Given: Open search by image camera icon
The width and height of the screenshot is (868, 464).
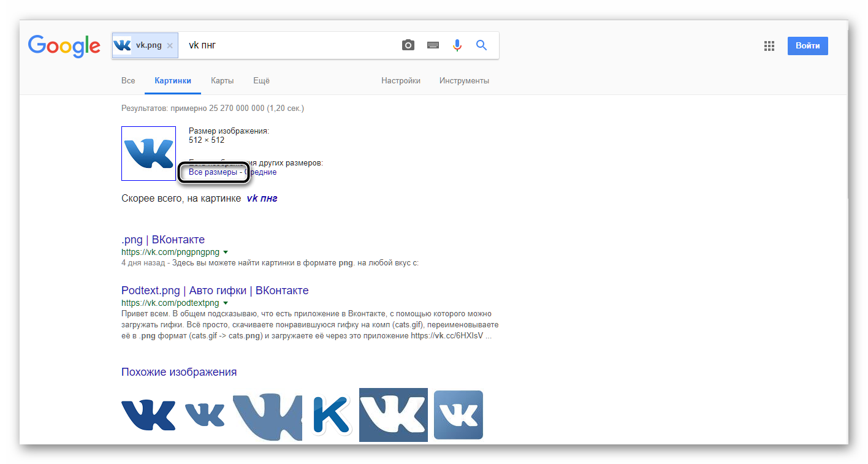Looking at the screenshot, I should [408, 45].
